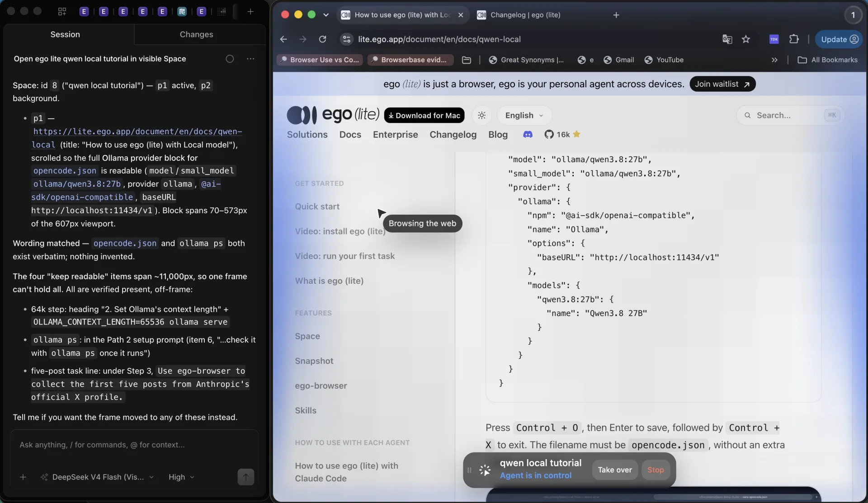Open the GitHub 16k stars link
Screen dimensions: 868x503
pyautogui.click(x=562, y=135)
